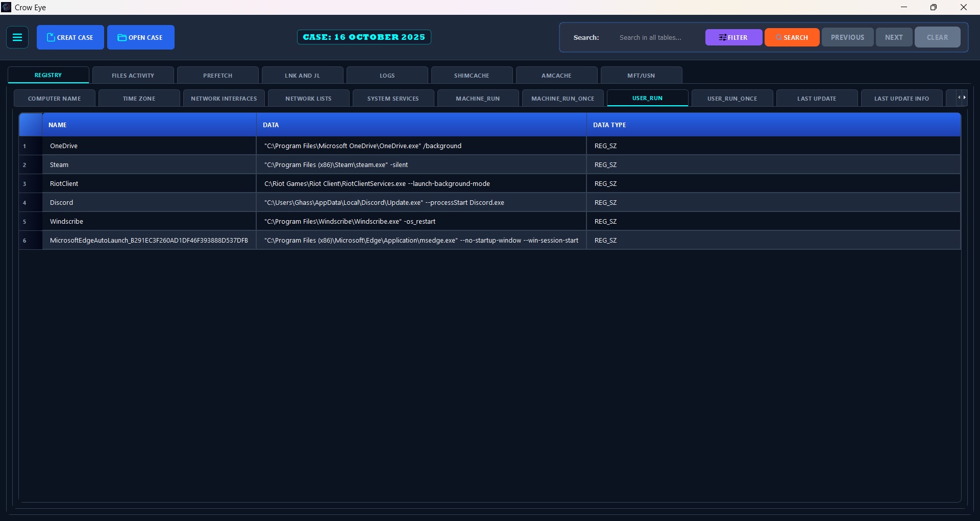Open the SYSTEM SERVICES sub-tab

click(x=394, y=98)
